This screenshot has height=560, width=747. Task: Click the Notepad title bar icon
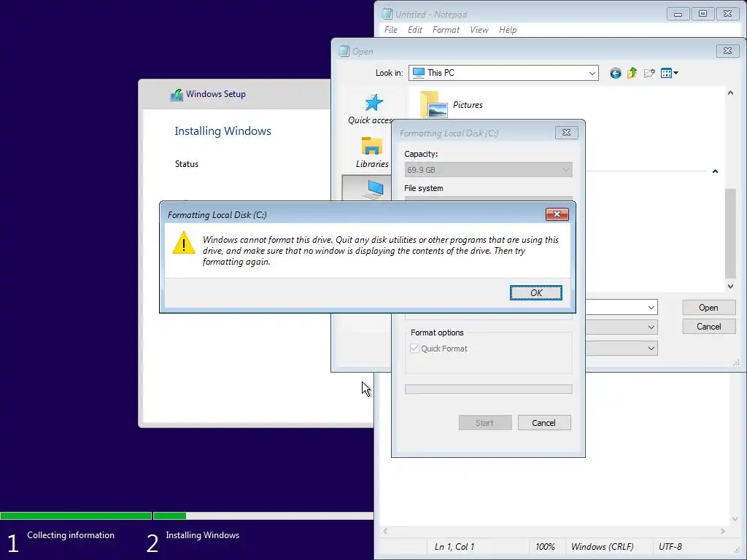pos(387,14)
